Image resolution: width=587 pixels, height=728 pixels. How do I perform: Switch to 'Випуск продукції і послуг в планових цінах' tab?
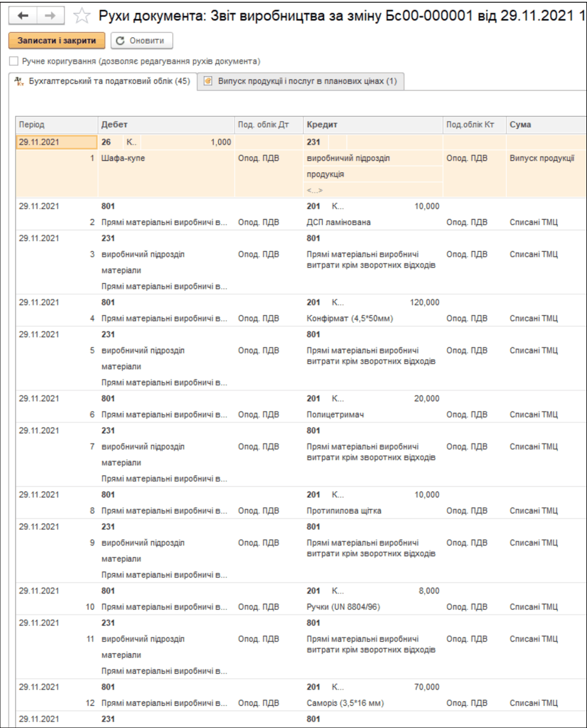300,81
